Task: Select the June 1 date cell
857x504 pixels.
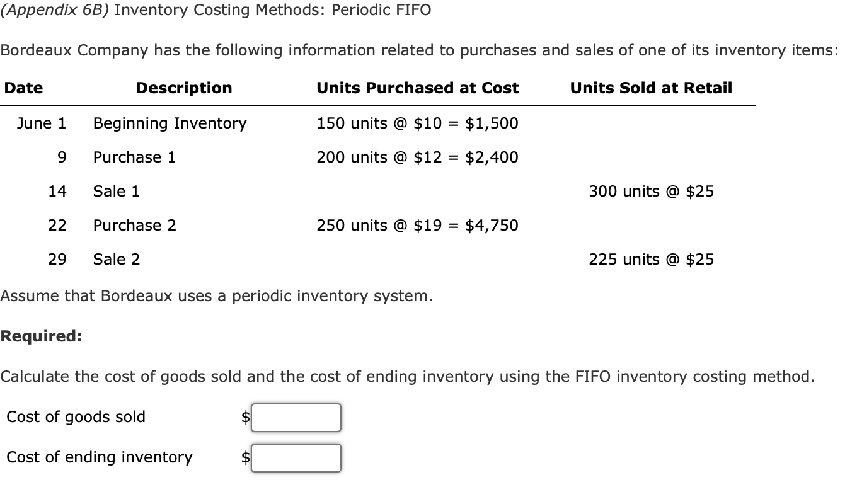Action: [42, 123]
